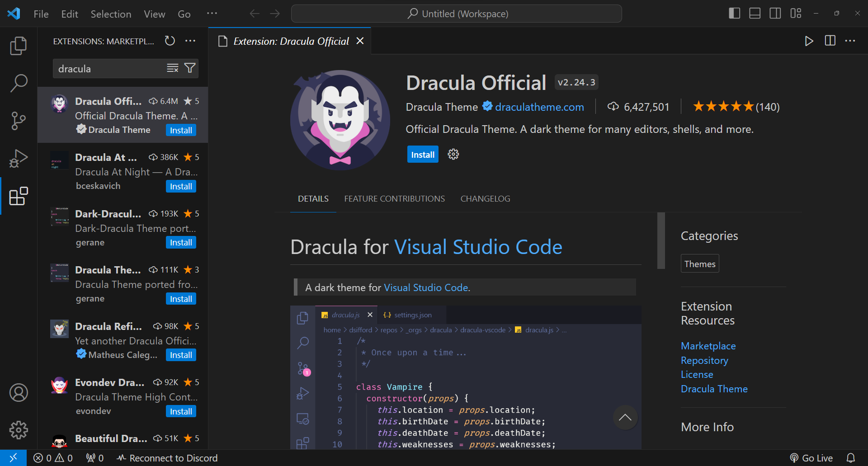Open the Untitled (Workspace) command center

click(x=456, y=14)
